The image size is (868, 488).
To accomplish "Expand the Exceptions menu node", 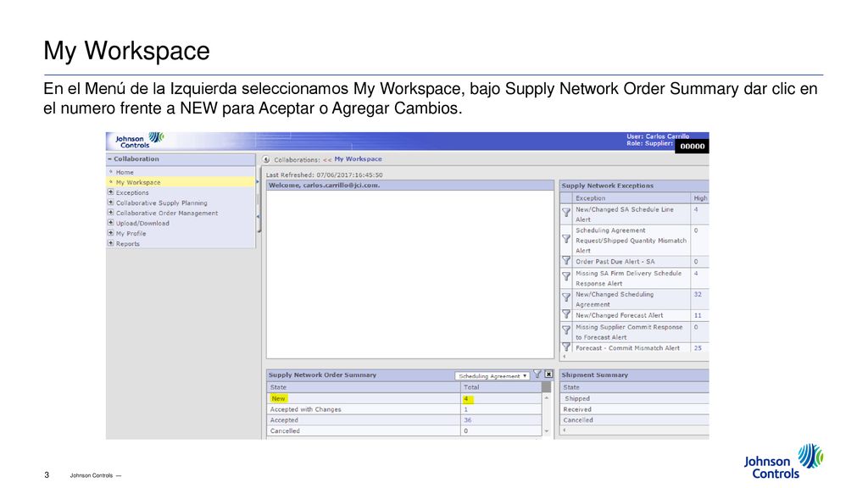I will [111, 192].
